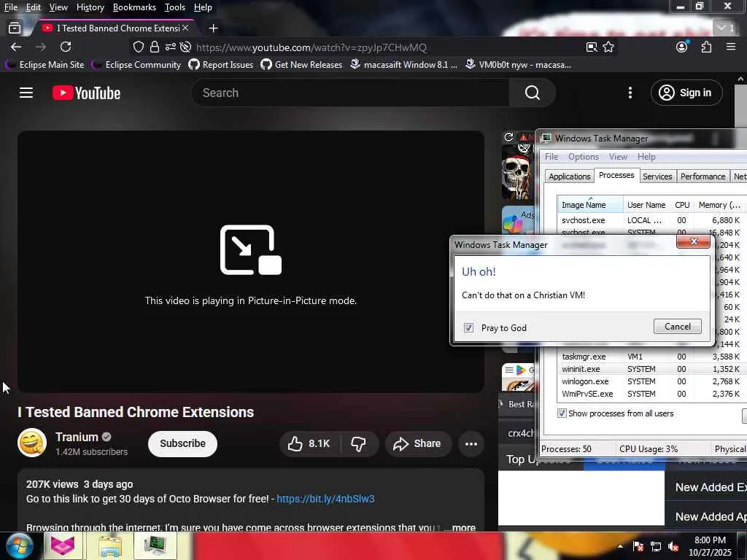
Task: Open the Edit menu
Action: (x=33, y=7)
